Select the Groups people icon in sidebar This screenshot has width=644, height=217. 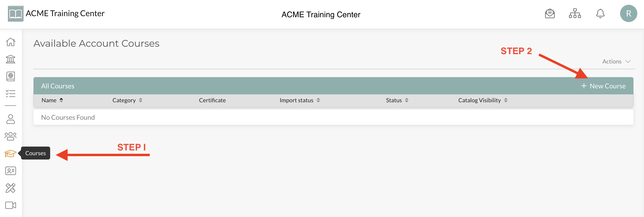coord(11,136)
